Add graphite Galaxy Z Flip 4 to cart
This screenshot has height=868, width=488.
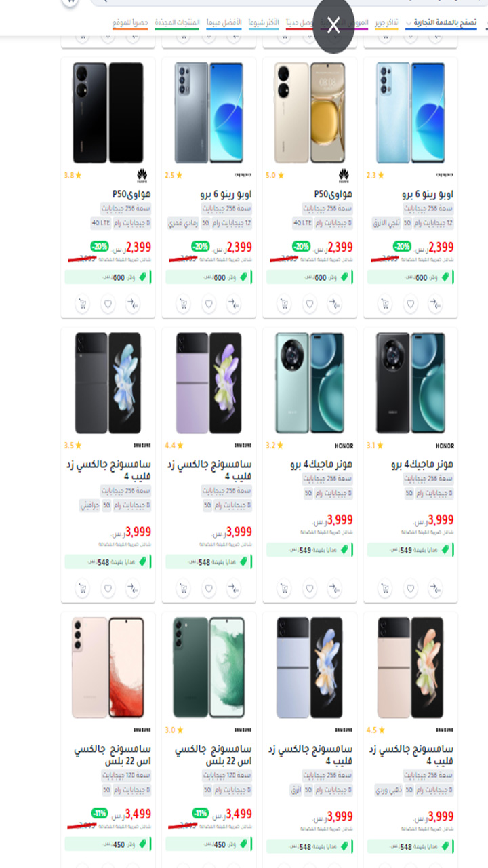tap(83, 589)
